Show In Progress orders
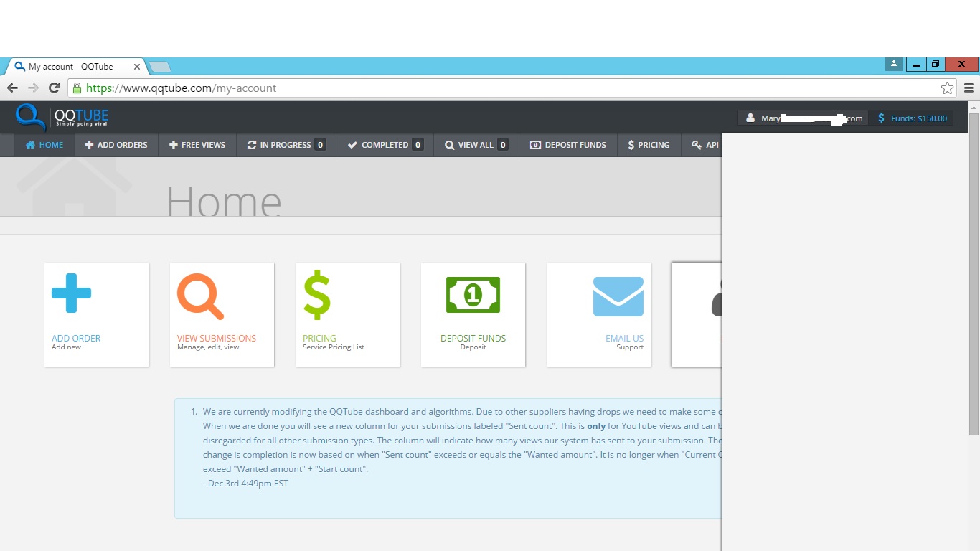The height and width of the screenshot is (551, 980). click(x=286, y=145)
